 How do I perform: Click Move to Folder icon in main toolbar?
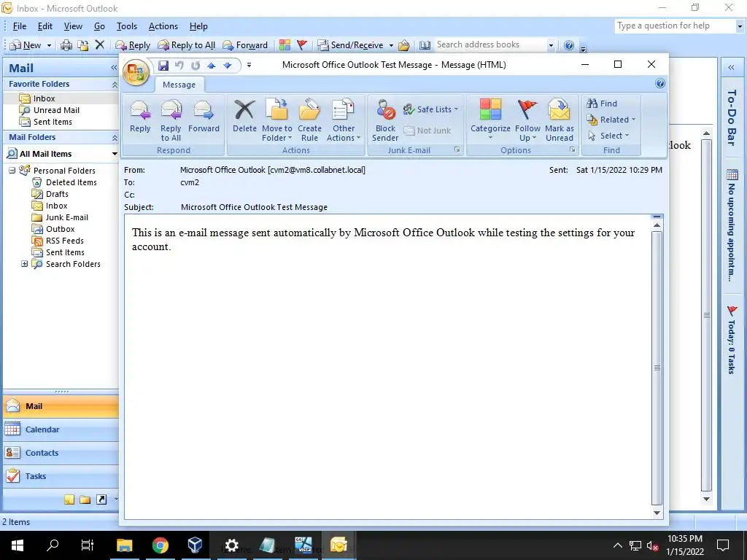[83, 45]
